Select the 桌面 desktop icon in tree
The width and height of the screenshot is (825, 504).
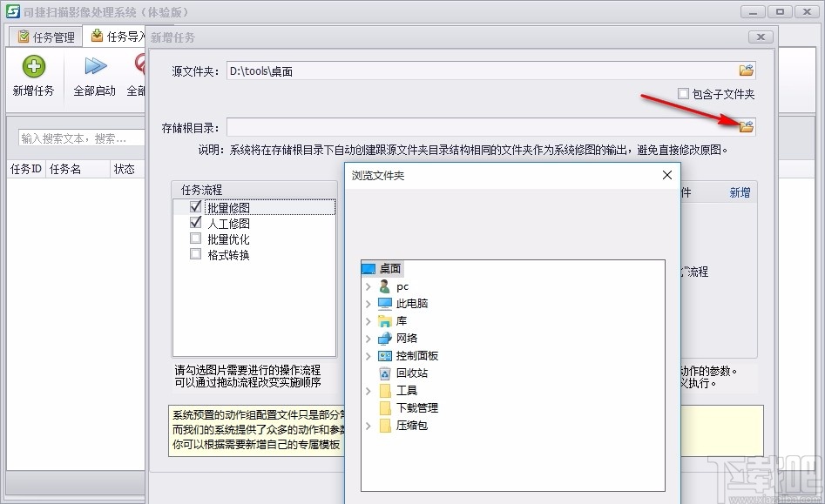(369, 269)
